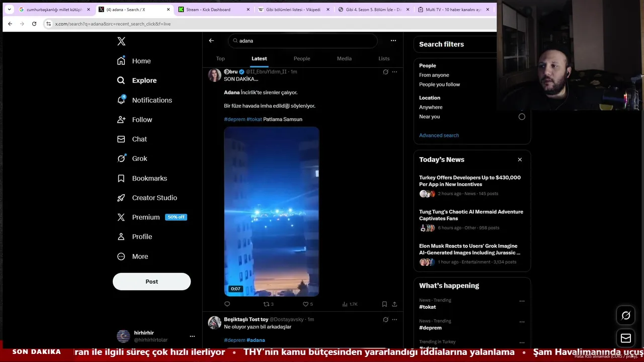644x362 pixels.
Task: Open Notifications bell icon
Action: pos(121,100)
